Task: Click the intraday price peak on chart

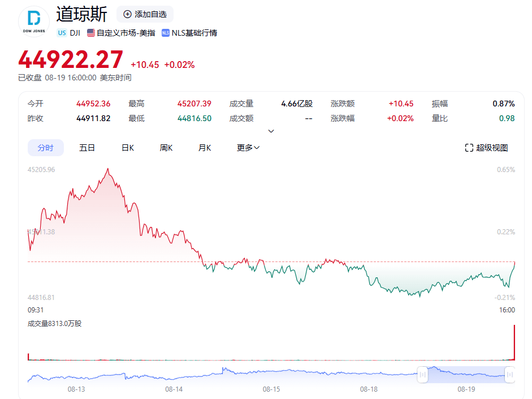Action: [x=108, y=169]
